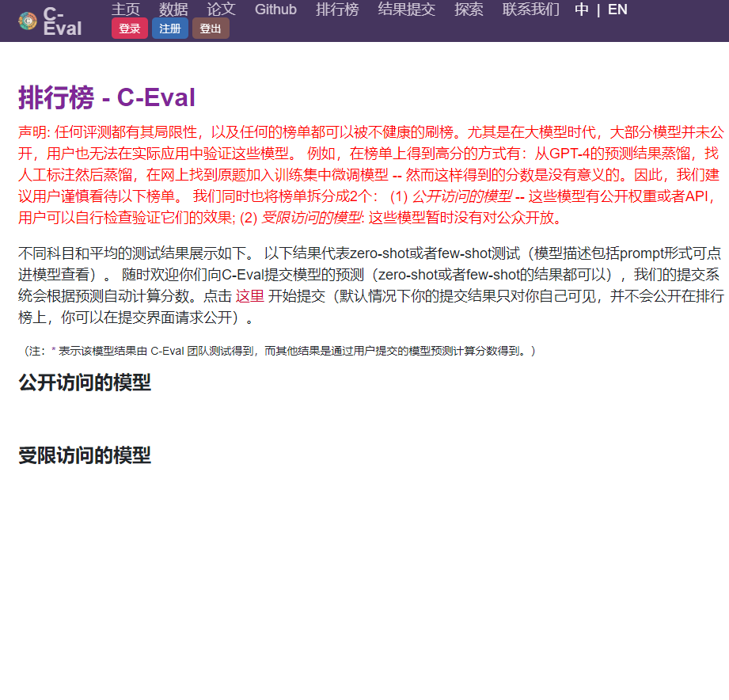Viewport: 729px width, 700px height.
Task: Open the 主页 nav item
Action: coord(126,10)
